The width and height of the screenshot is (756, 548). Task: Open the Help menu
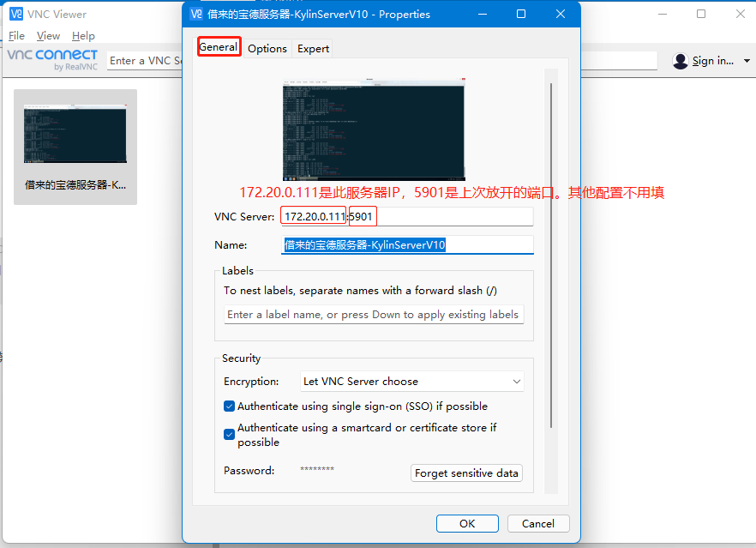pyautogui.click(x=83, y=35)
